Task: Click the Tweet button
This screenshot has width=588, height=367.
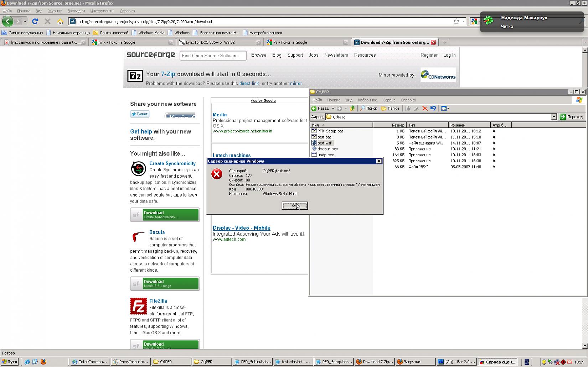Action: [x=140, y=114]
